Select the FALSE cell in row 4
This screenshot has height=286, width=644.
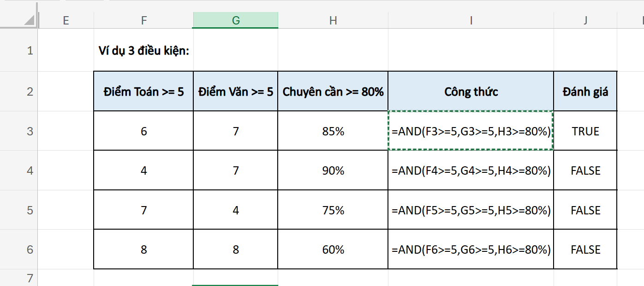click(585, 170)
